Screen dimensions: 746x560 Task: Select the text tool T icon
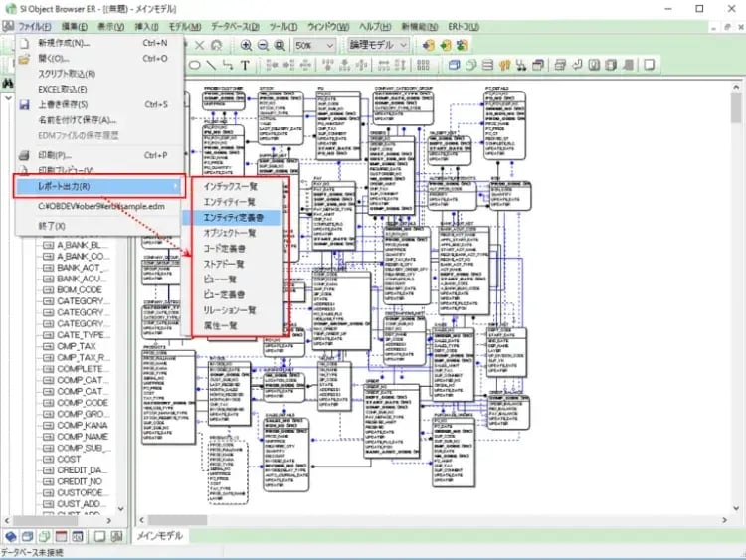245,66
